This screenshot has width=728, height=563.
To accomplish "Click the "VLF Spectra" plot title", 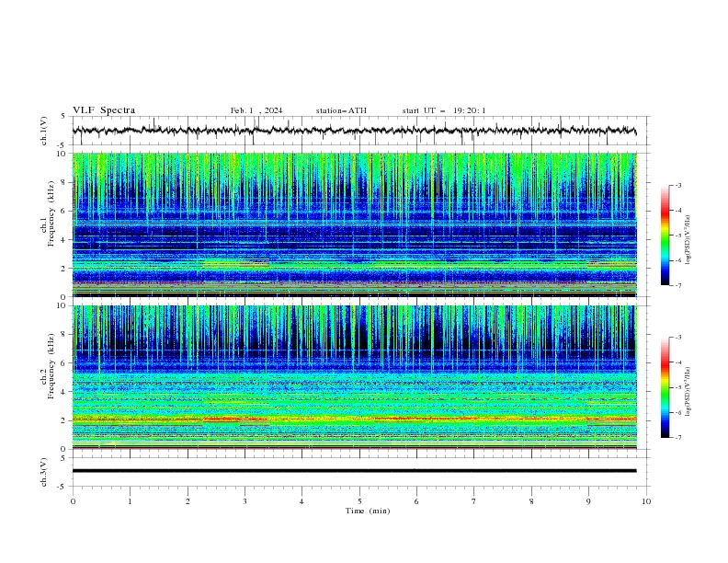I will (104, 110).
